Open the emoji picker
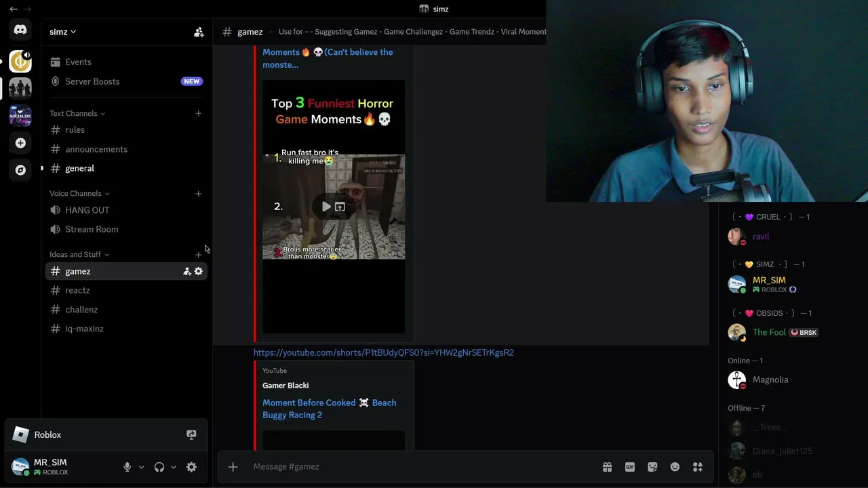Screen dimensions: 868x488 pyautogui.click(x=675, y=466)
